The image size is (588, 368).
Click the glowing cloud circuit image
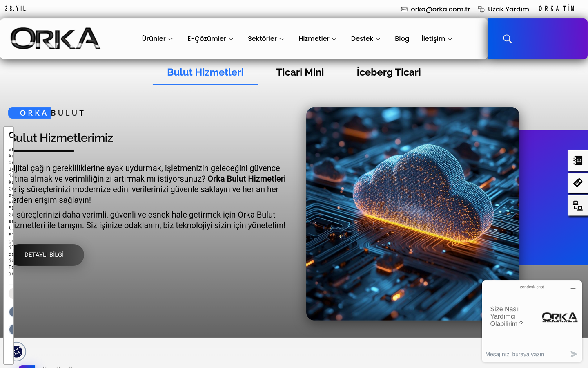[413, 214]
